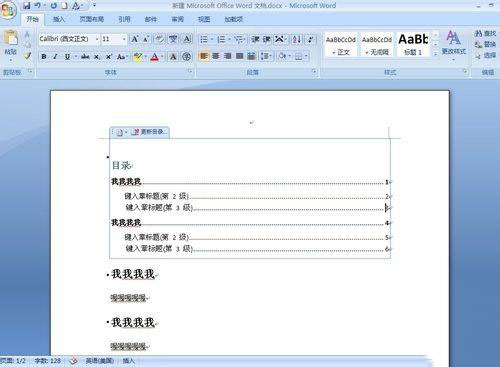Click the 更改样式 Change Styles button
Viewport: 500px width, 367px height.
[x=454, y=46]
